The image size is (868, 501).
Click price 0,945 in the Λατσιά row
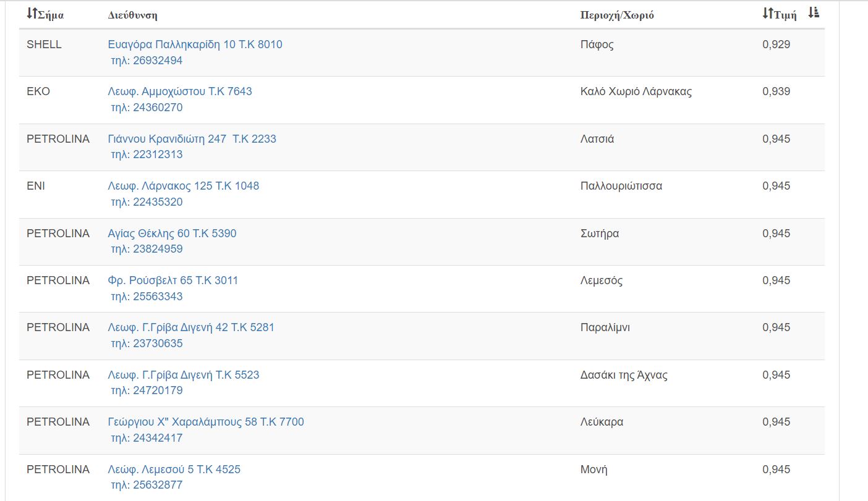(x=777, y=139)
